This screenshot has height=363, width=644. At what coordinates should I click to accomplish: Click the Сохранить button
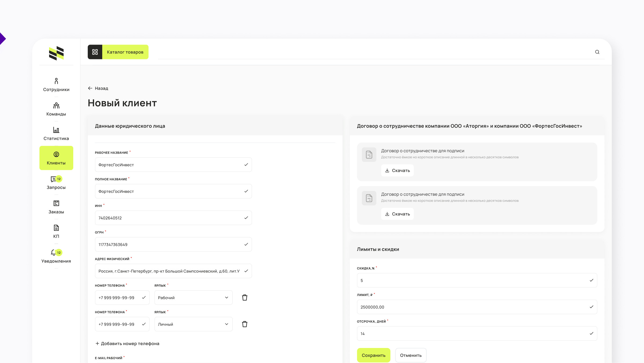click(x=373, y=355)
